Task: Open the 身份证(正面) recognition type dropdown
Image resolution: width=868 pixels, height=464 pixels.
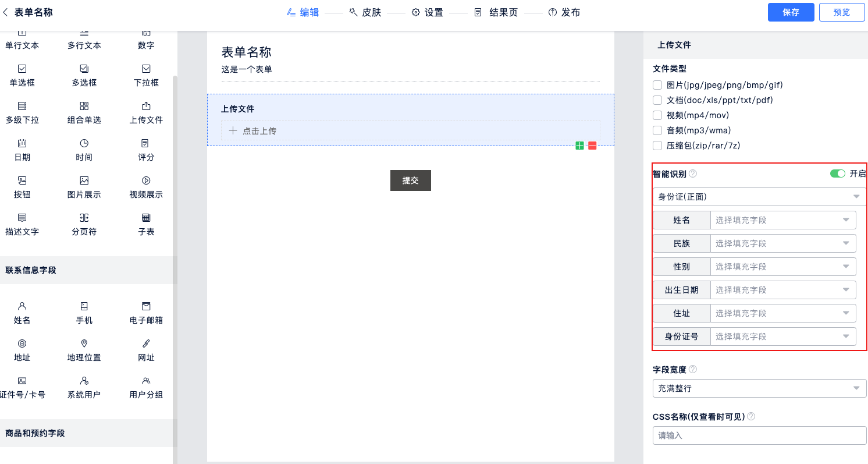Action: [759, 197]
